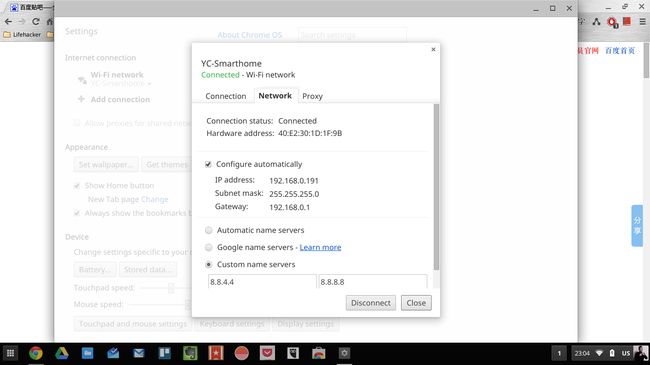Open the Wi-Fi status in the system tray

[x=599, y=353]
